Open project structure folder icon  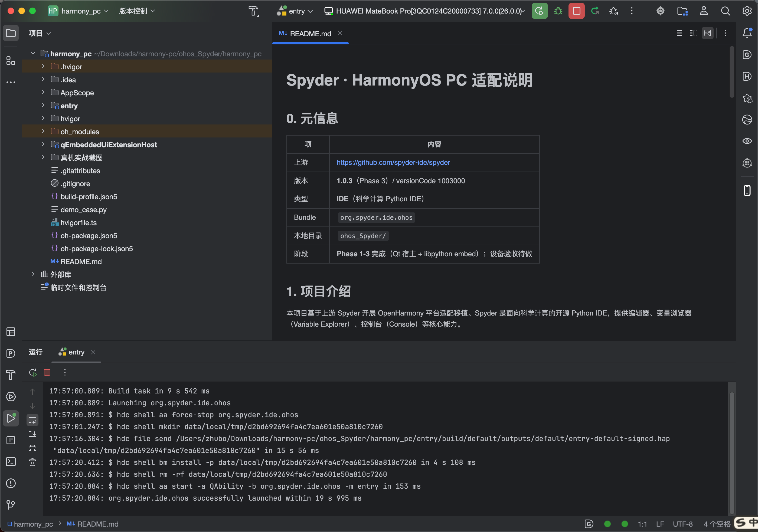682,11
